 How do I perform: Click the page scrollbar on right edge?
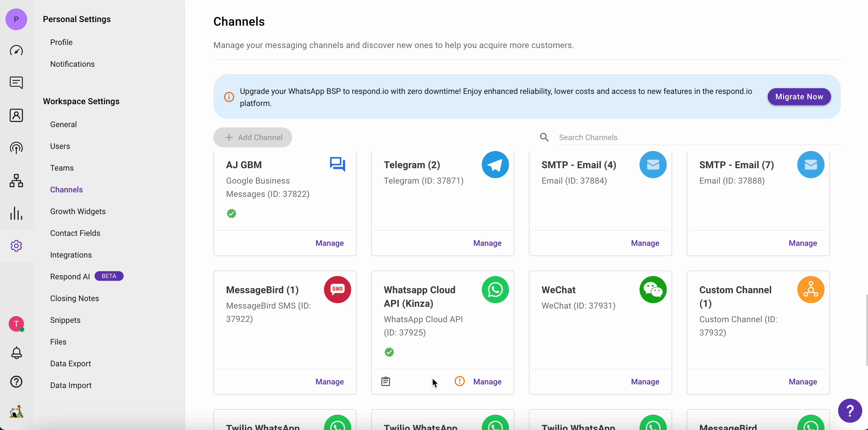point(866,330)
